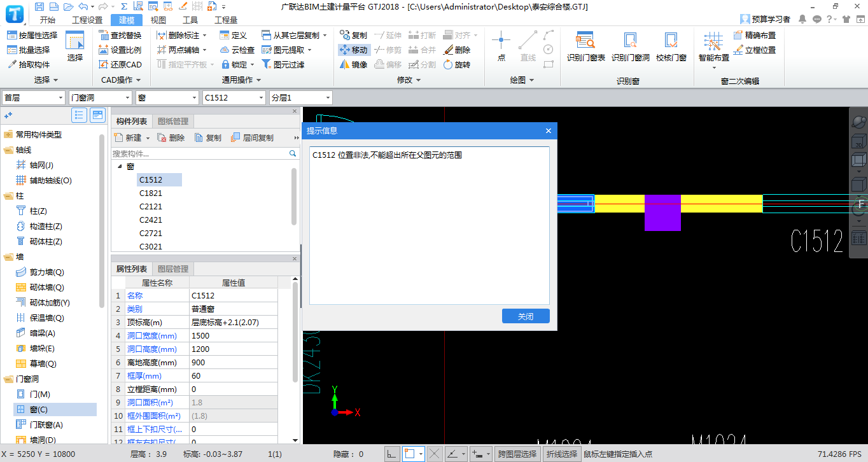The image size is (868, 462).
Task: Click 批量选择 tool
Action: coord(29,50)
